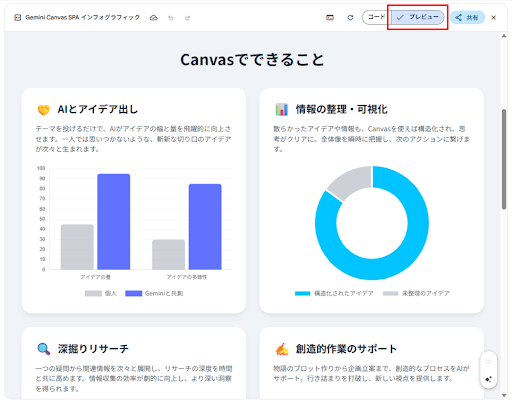
Task: Click the writing hand emoji beside 創造的作業のサポート
Action: click(x=282, y=349)
